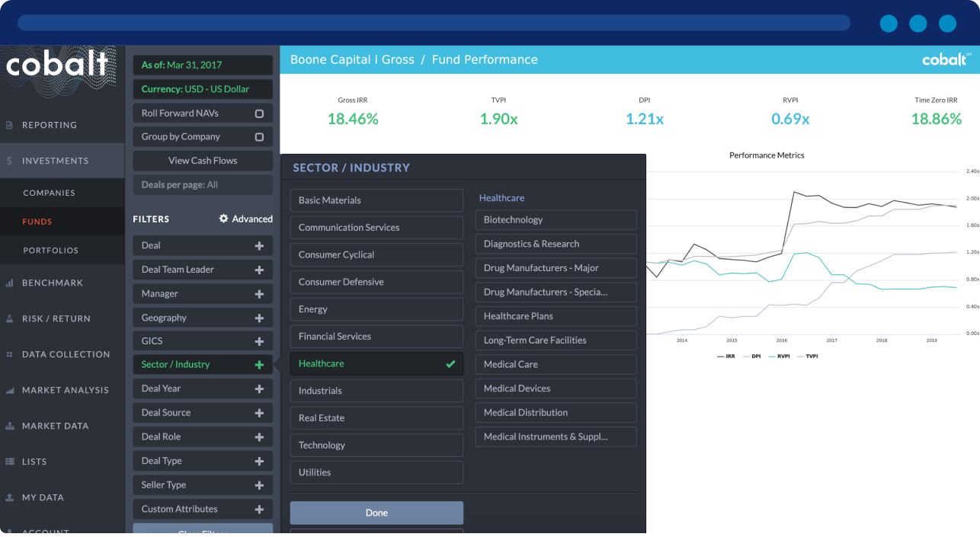Screen dimensions: 980x537
Task: Select the Biotechnology industry
Action: point(556,219)
